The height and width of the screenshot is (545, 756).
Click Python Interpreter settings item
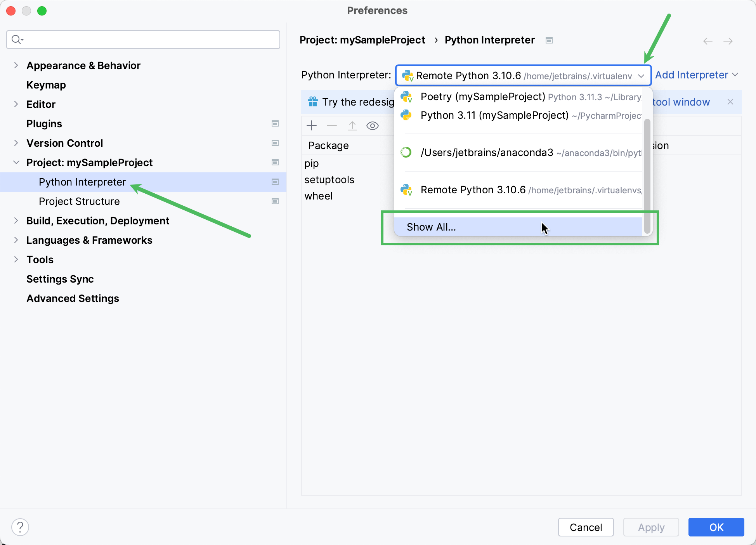83,181
